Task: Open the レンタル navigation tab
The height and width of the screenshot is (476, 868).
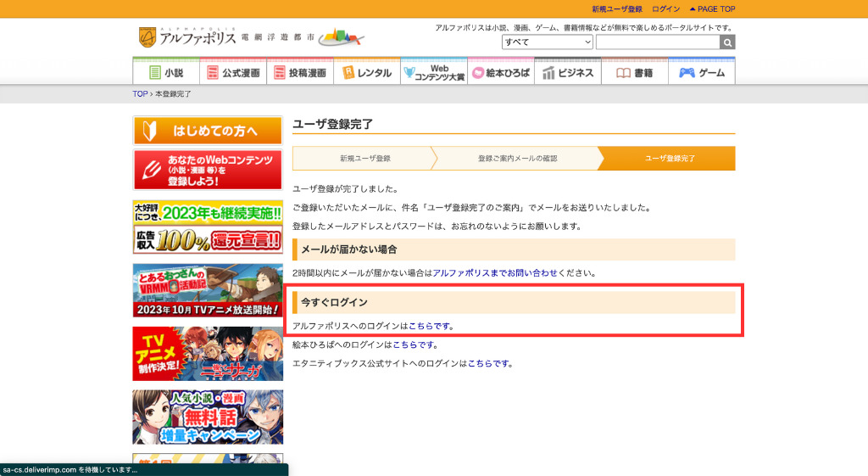Action: 367,72
